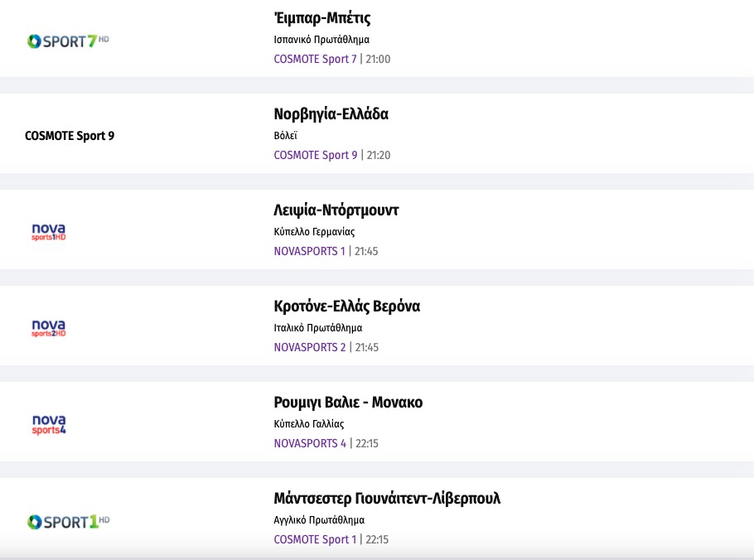The image size is (754, 560).
Task: Click the Nova Sports 2 HD logo
Action: click(48, 328)
